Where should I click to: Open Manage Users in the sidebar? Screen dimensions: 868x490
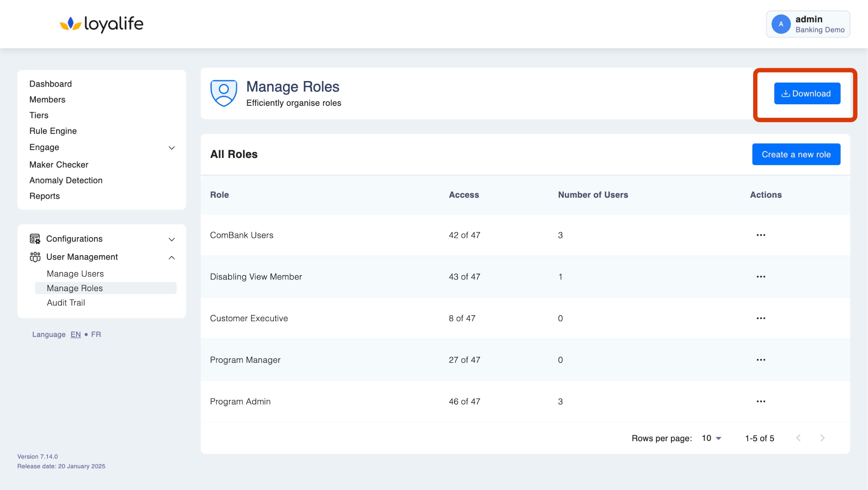coord(75,274)
